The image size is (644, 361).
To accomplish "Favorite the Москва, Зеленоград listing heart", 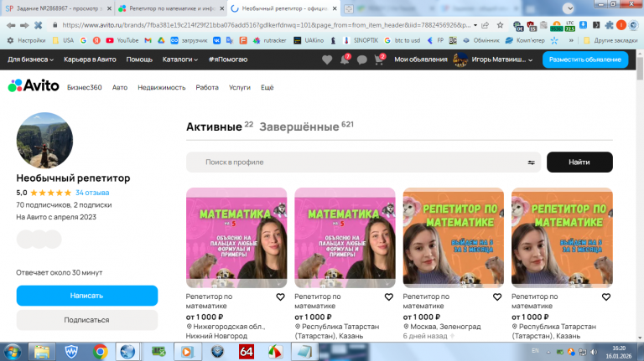I will pyautogui.click(x=497, y=297).
